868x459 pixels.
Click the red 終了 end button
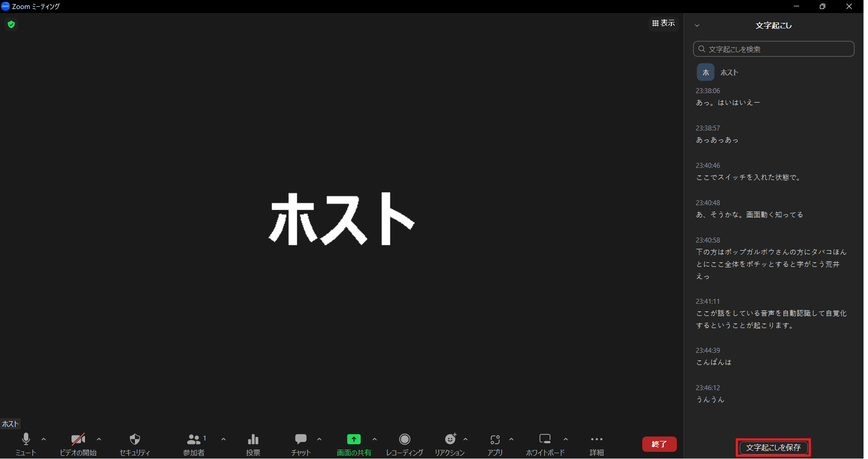(659, 444)
